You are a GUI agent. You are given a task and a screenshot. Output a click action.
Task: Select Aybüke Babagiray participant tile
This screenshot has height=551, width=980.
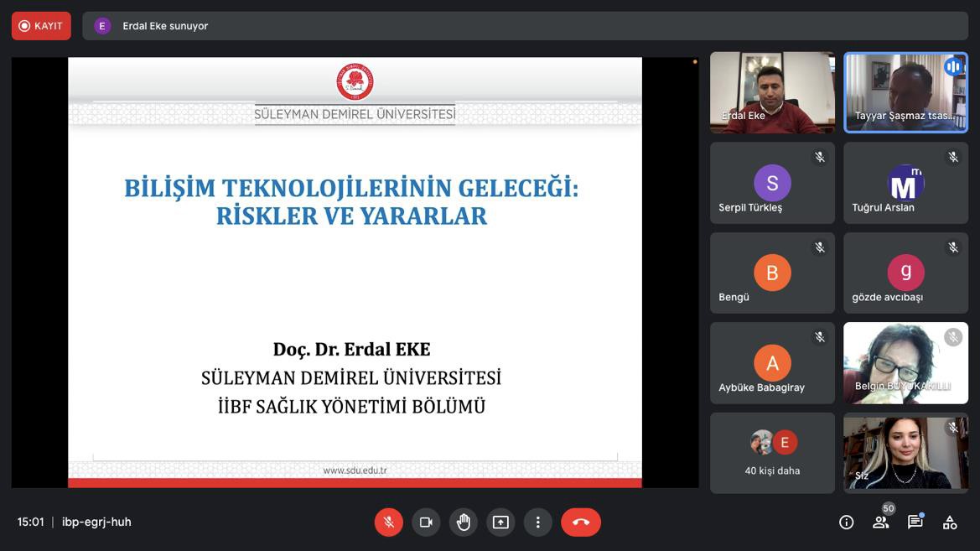click(x=772, y=363)
